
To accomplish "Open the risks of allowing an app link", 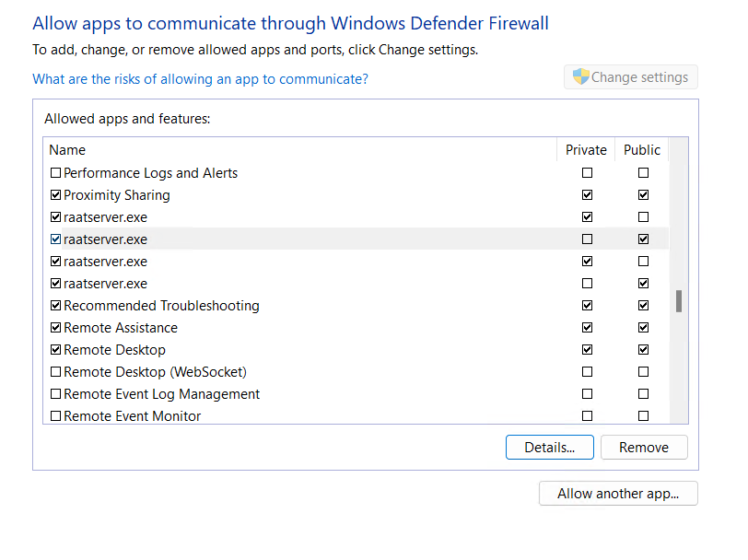I will tap(201, 79).
